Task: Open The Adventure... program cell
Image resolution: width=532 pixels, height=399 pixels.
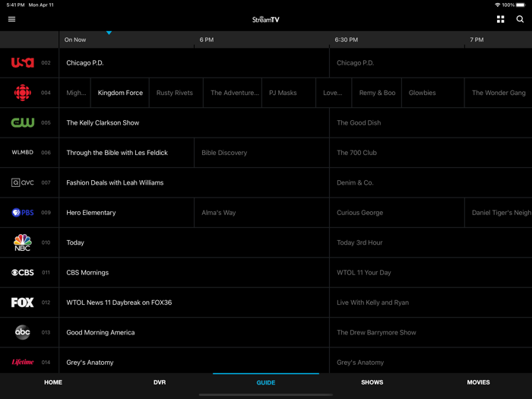Action: 233,93
